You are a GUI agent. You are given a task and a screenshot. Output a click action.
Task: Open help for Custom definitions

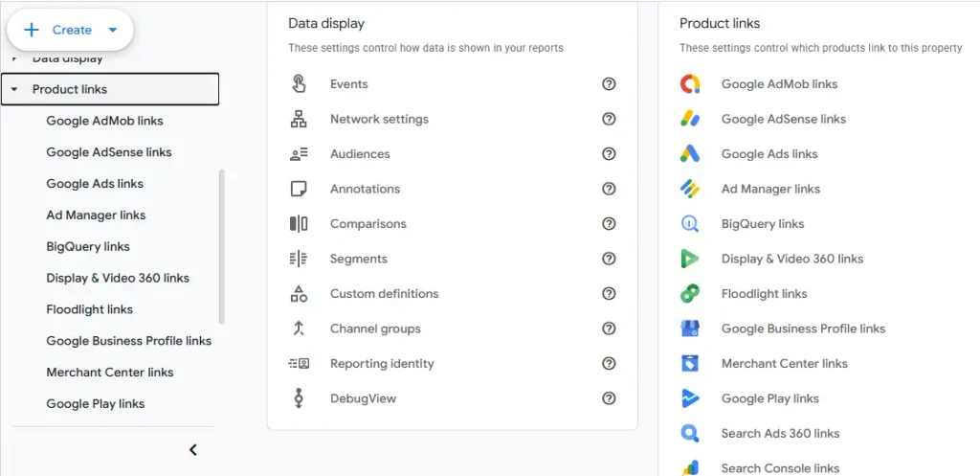(x=609, y=294)
